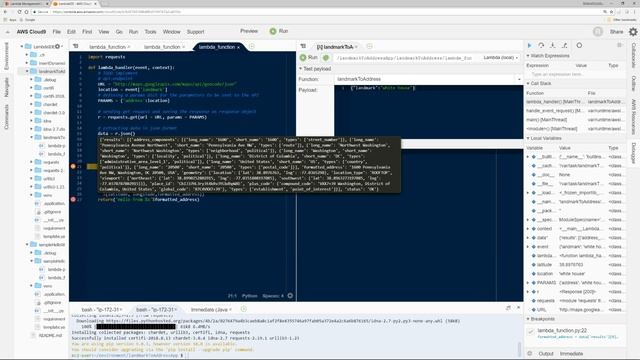Image resolution: width=640 pixels, height=360 pixels.
Task: Open the File menu
Action: coord(57,31)
